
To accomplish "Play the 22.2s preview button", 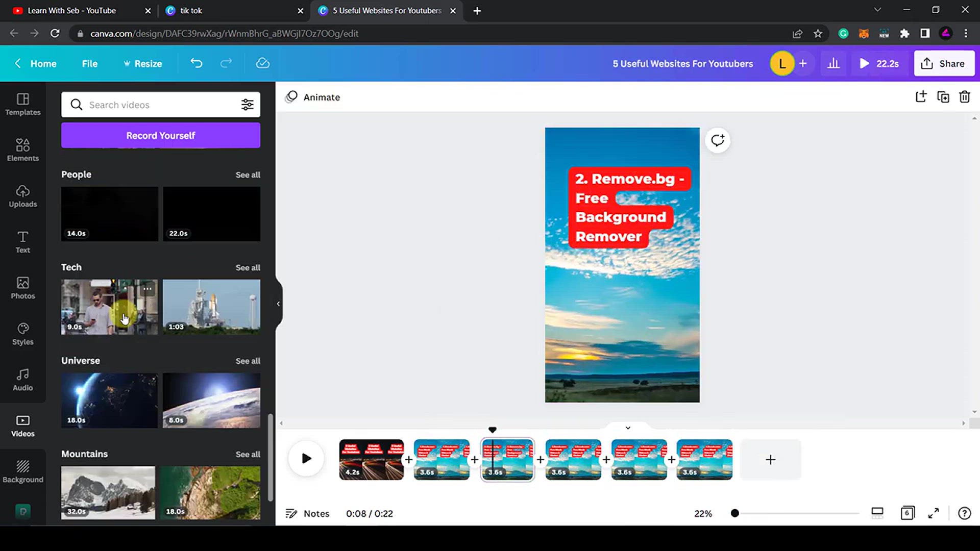I will pyautogui.click(x=879, y=63).
